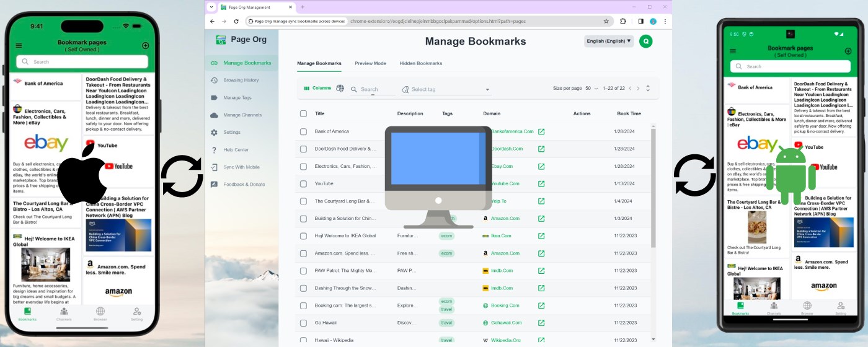Open link icon for YouTube row
This screenshot has height=347, width=868.
point(541,183)
